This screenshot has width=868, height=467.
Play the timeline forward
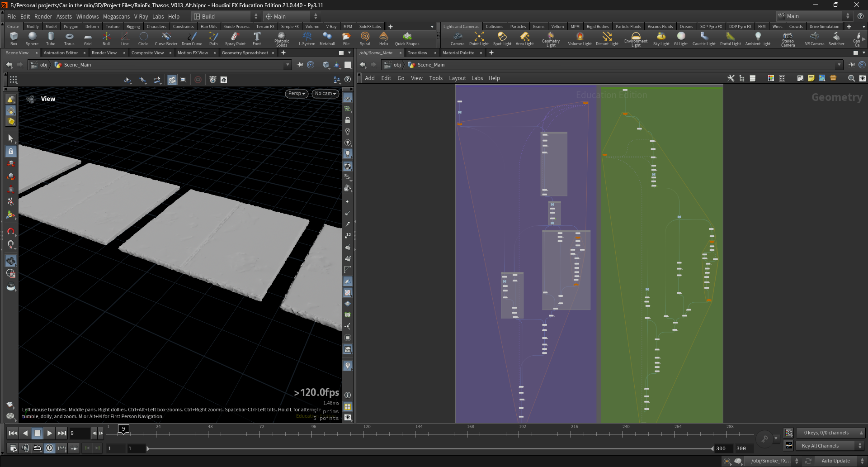[50, 433]
